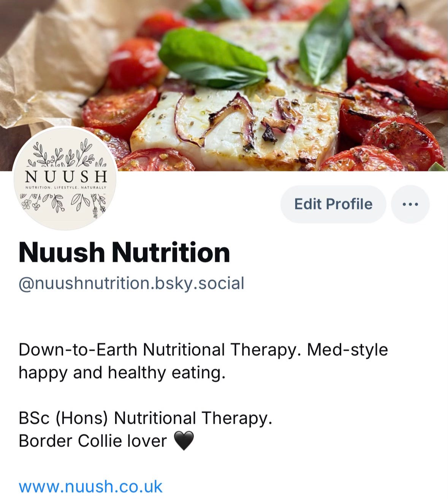The width and height of the screenshot is (448, 499).
Task: Click the NUUSH wordmark in the avatar
Action: (66, 176)
